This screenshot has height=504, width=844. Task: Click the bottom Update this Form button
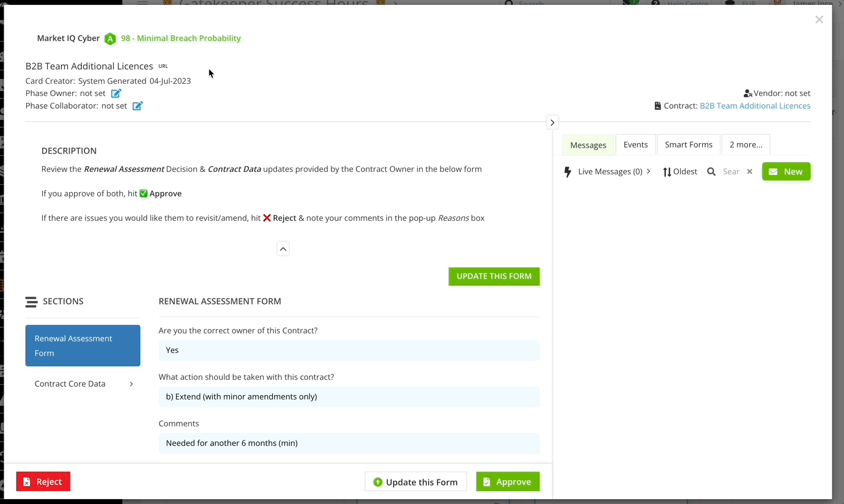416,481
